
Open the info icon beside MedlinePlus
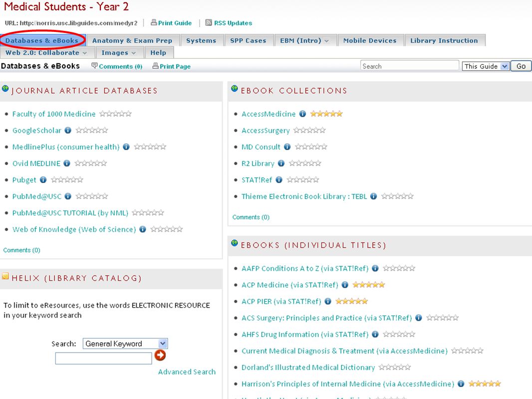[x=126, y=147]
